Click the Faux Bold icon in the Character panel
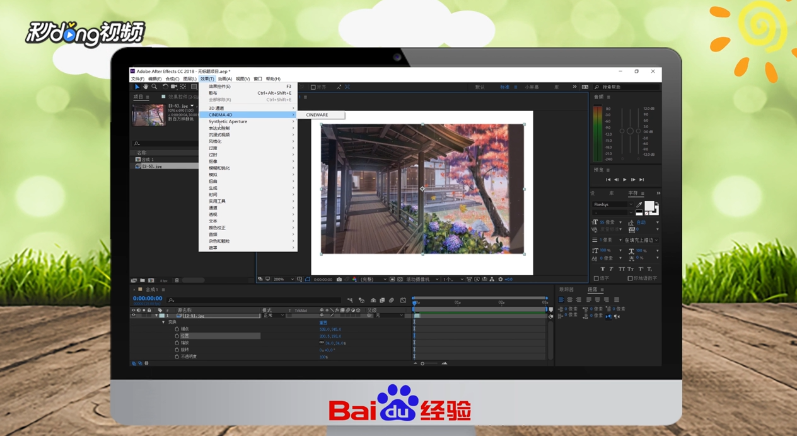The image size is (797, 436). click(603, 269)
